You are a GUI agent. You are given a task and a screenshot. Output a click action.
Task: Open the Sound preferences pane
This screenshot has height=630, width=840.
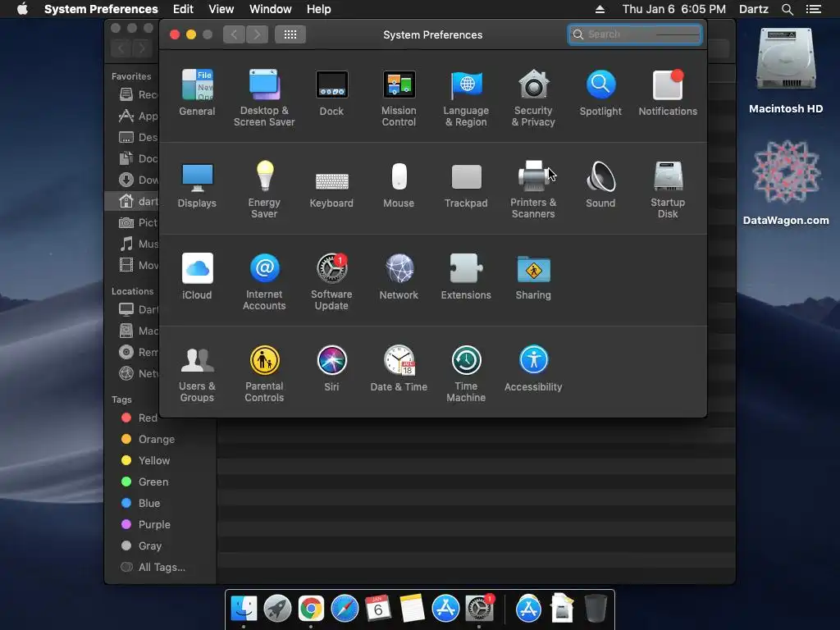click(x=600, y=185)
